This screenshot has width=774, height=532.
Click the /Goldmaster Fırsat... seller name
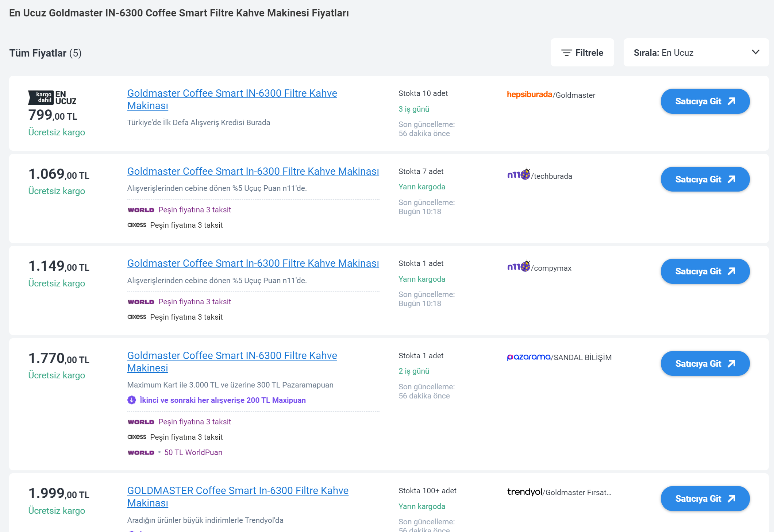tap(577, 493)
